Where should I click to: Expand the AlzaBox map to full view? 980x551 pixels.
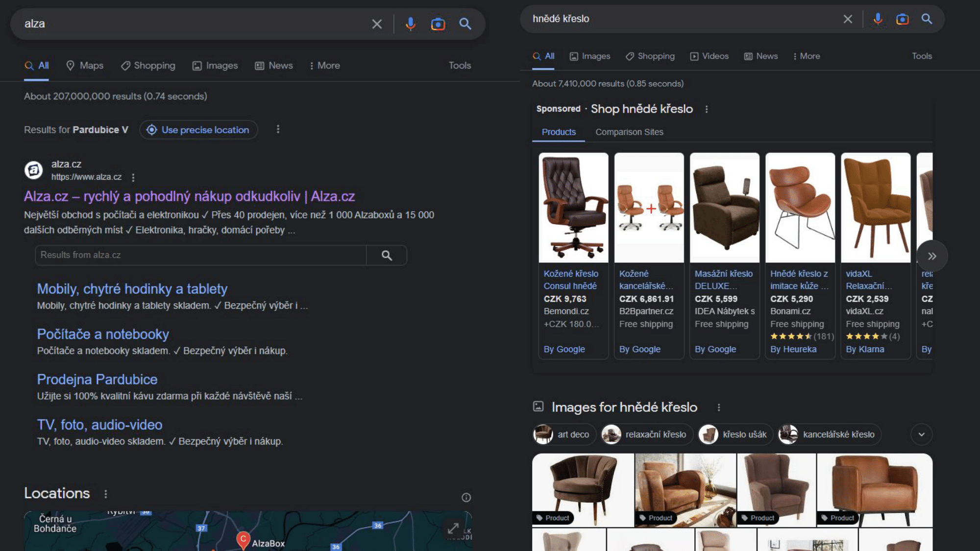point(453,528)
